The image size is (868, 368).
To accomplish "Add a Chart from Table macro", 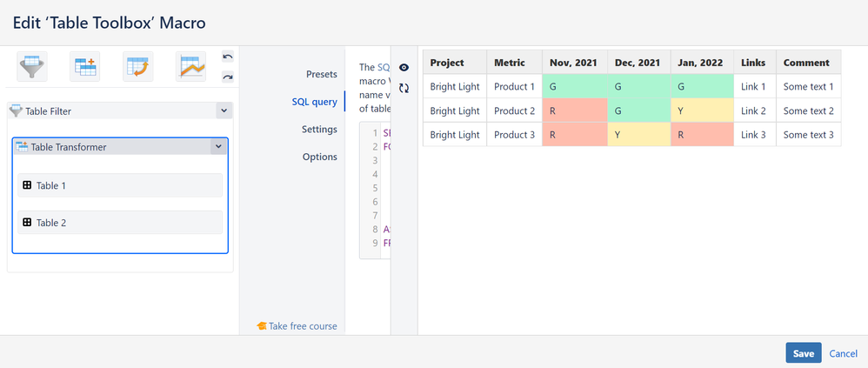I will [190, 67].
